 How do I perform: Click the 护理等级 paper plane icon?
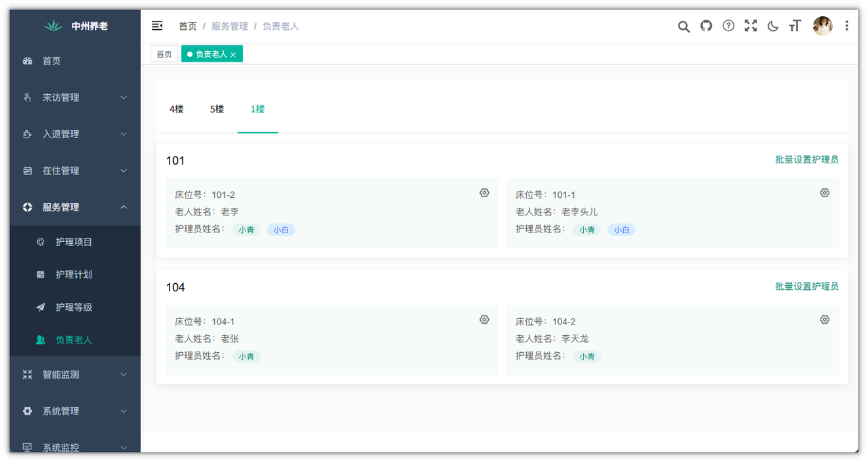(41, 307)
